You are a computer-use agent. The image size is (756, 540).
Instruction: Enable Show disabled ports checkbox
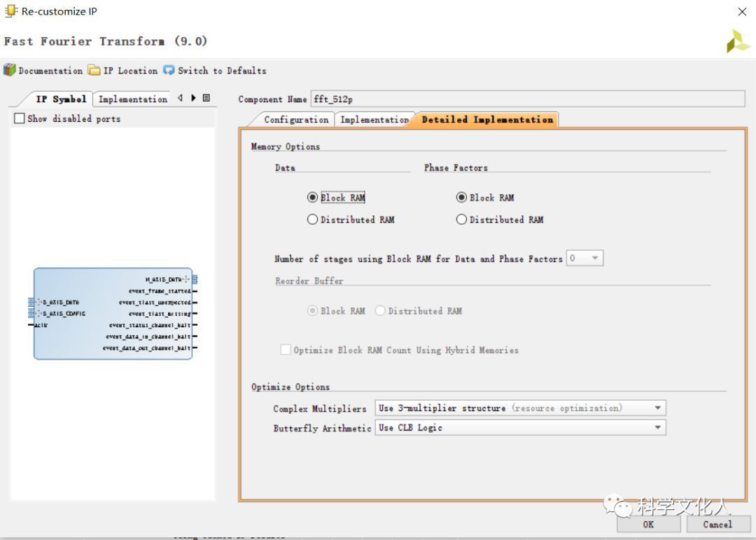click(20, 118)
